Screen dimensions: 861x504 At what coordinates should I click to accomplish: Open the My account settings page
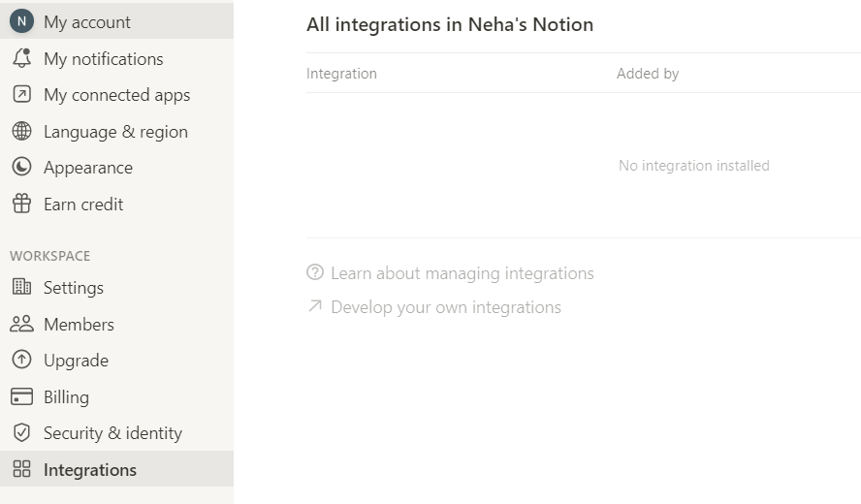click(87, 21)
